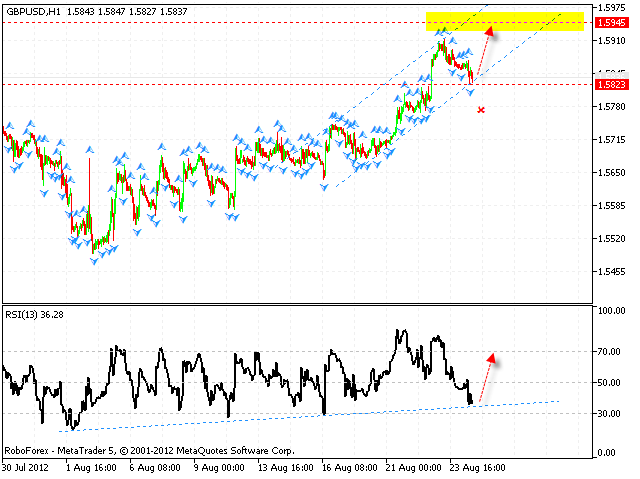Click the red X marker below the channel
This screenshot has width=640, height=479.
pyautogui.click(x=481, y=110)
